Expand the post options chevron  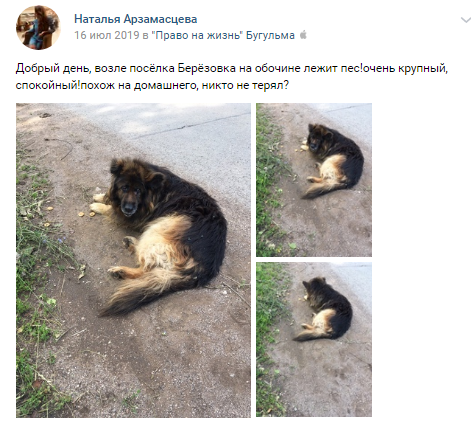click(x=466, y=20)
